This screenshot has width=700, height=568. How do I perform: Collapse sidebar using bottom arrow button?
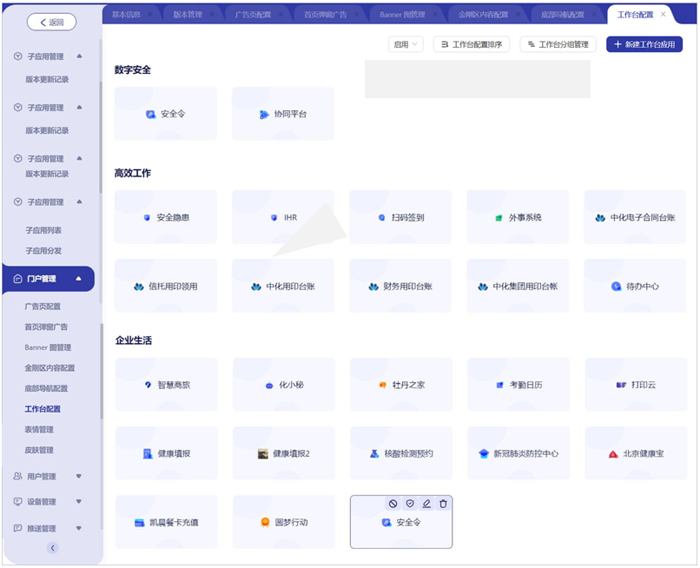[x=52, y=548]
